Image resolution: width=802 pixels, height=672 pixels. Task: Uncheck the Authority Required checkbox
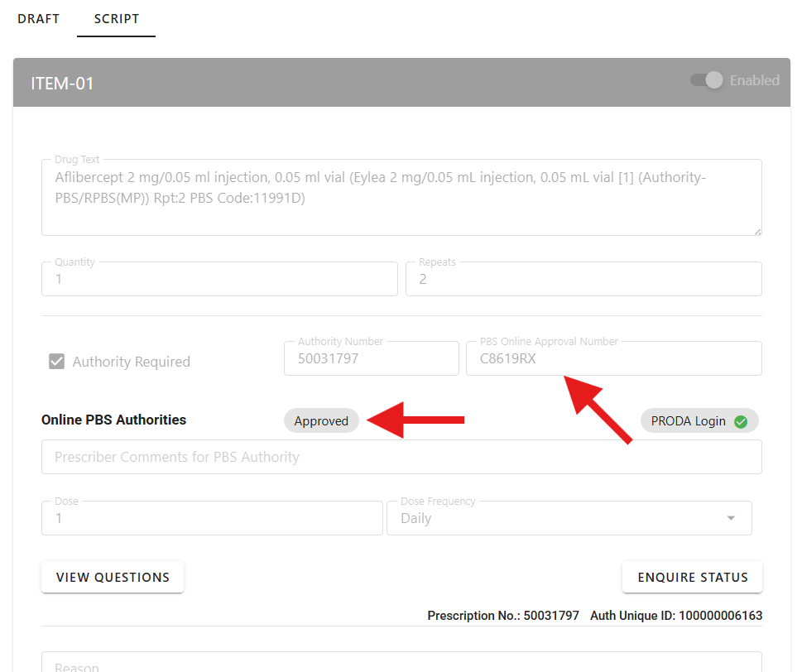pos(56,362)
